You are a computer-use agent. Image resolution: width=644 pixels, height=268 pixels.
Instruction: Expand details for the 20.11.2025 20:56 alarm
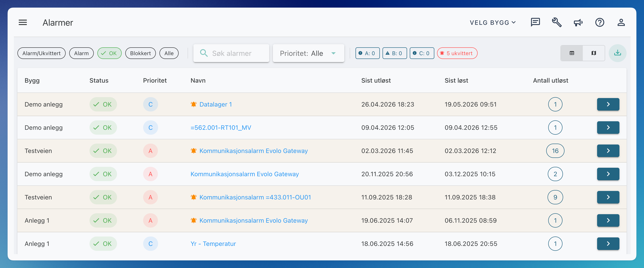point(608,174)
